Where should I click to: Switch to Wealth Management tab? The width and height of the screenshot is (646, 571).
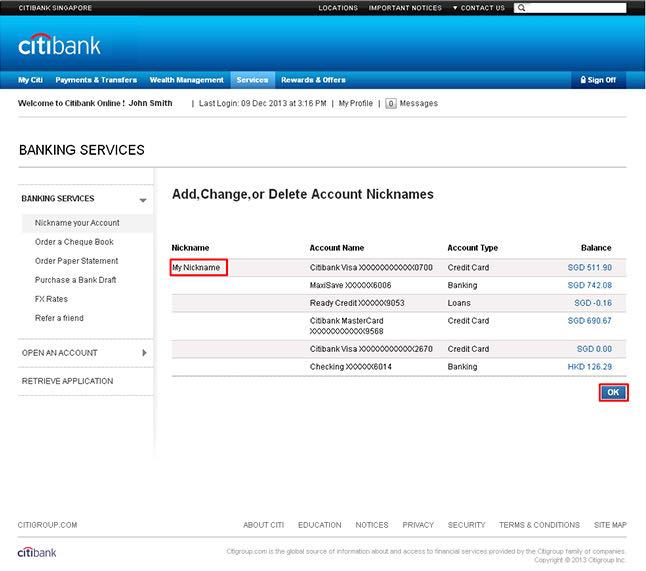coord(186,80)
